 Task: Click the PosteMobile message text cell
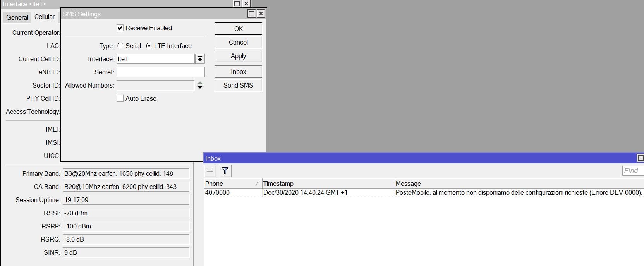519,192
